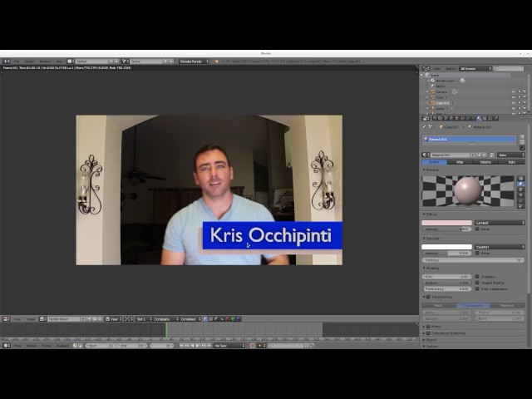Open the Particles properties tab

[x=490, y=118]
